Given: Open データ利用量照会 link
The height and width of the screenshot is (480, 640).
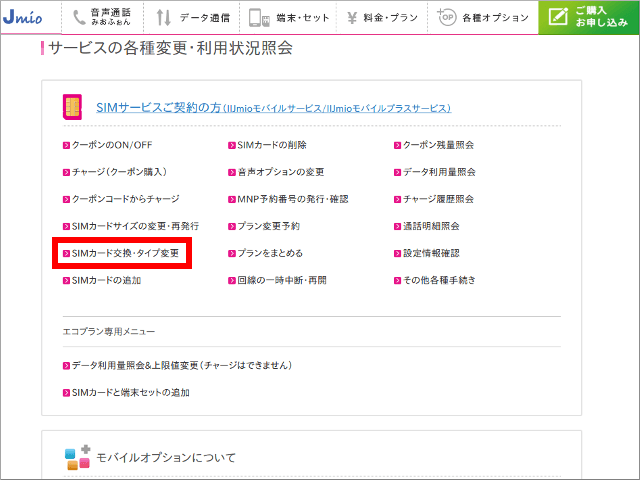Looking at the screenshot, I should [x=439, y=172].
